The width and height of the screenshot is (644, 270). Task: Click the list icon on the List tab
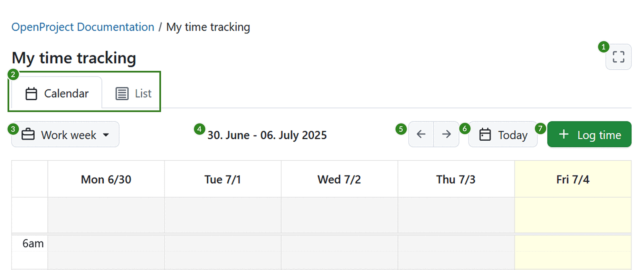pyautogui.click(x=121, y=93)
